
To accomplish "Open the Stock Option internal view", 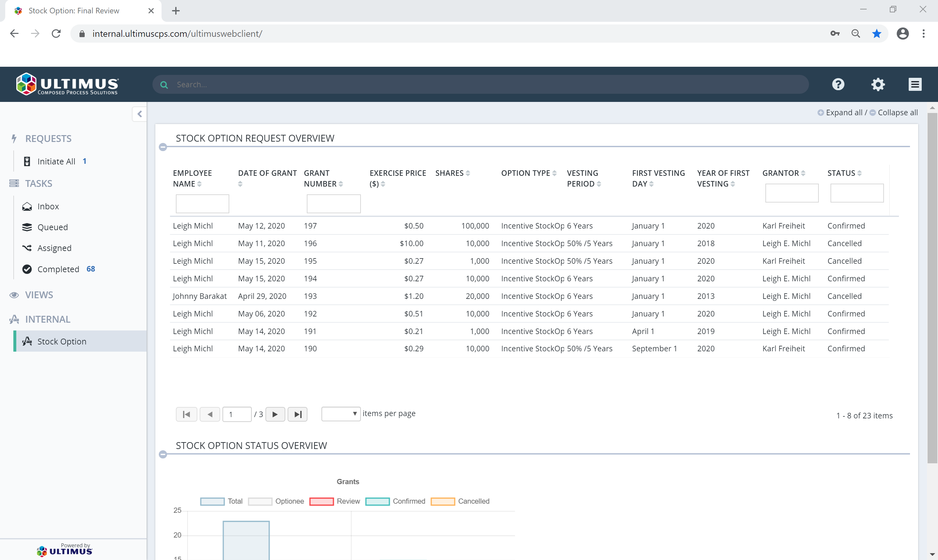I will pyautogui.click(x=62, y=341).
